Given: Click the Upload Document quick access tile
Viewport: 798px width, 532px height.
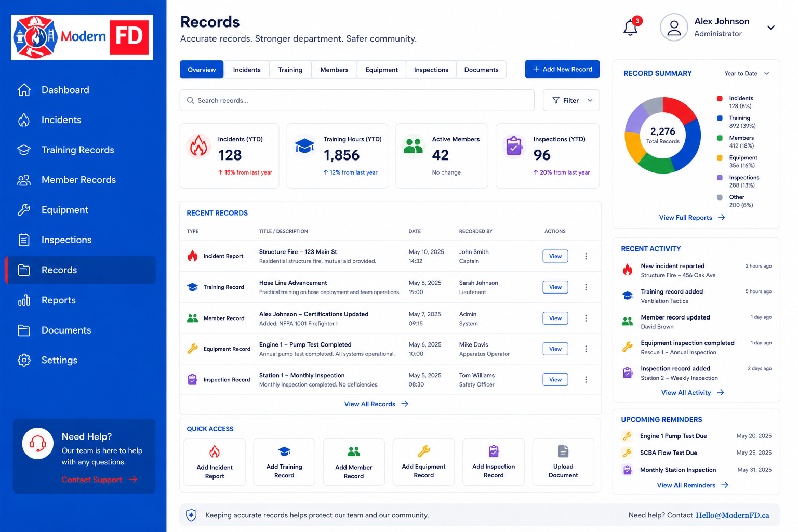Looking at the screenshot, I should click(x=563, y=462).
